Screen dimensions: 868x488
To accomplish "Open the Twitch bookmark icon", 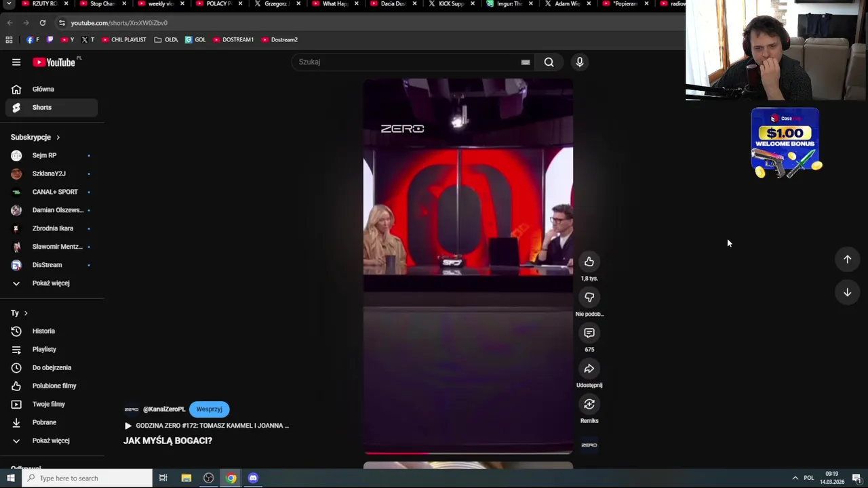I will (50, 39).
